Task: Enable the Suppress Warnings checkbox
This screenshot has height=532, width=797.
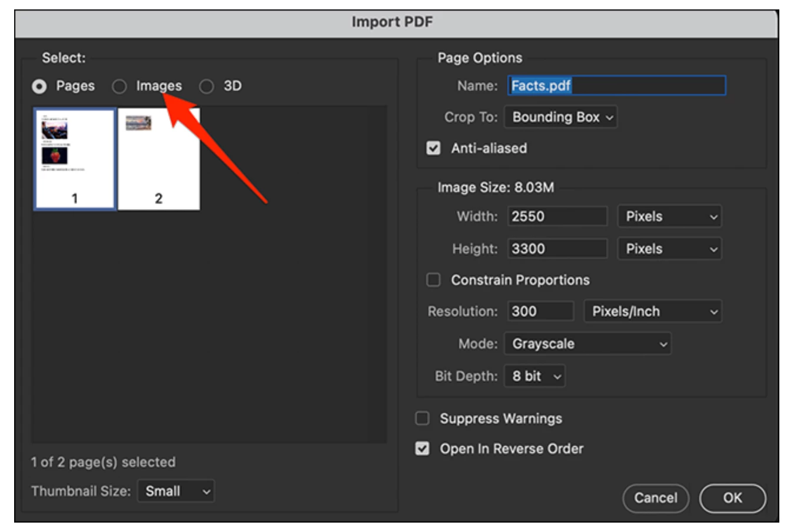Action: point(423,418)
